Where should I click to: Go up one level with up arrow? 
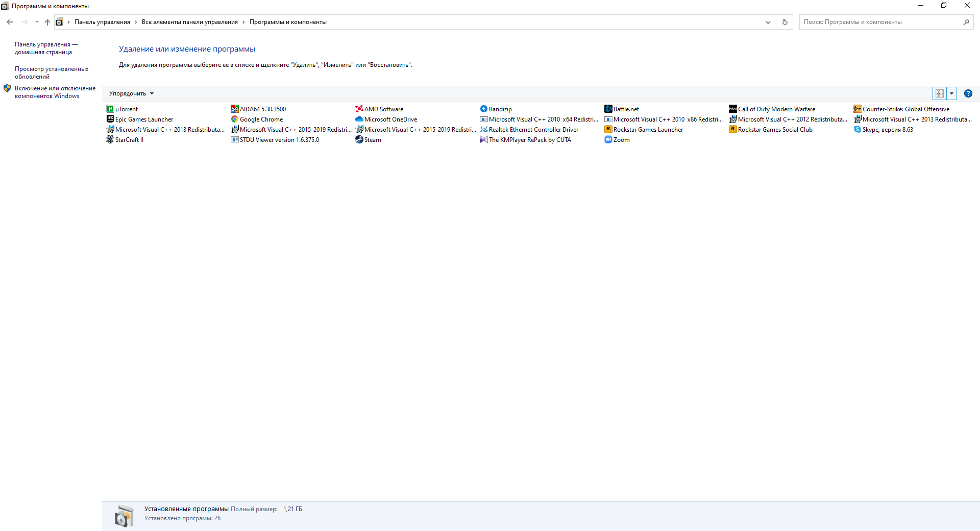click(x=47, y=22)
